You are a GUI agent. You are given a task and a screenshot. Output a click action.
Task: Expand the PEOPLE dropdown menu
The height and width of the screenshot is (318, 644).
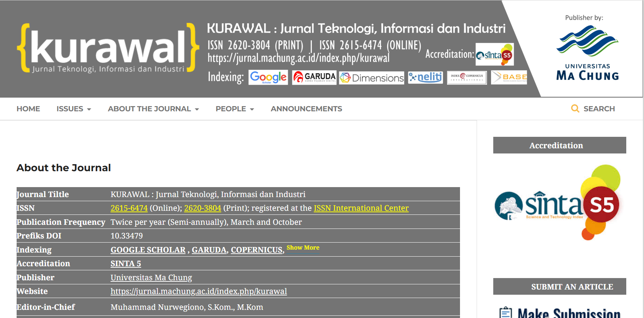click(235, 109)
